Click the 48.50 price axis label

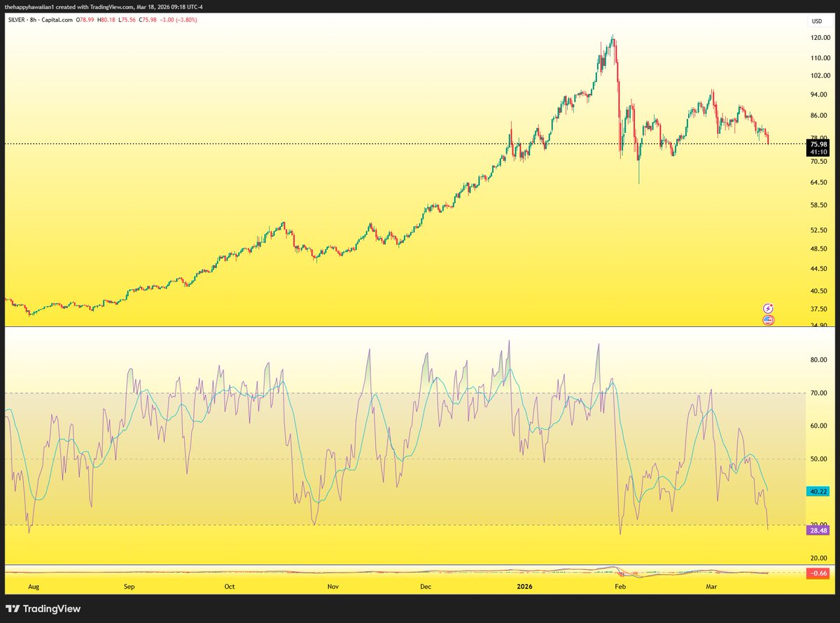pyautogui.click(x=819, y=248)
